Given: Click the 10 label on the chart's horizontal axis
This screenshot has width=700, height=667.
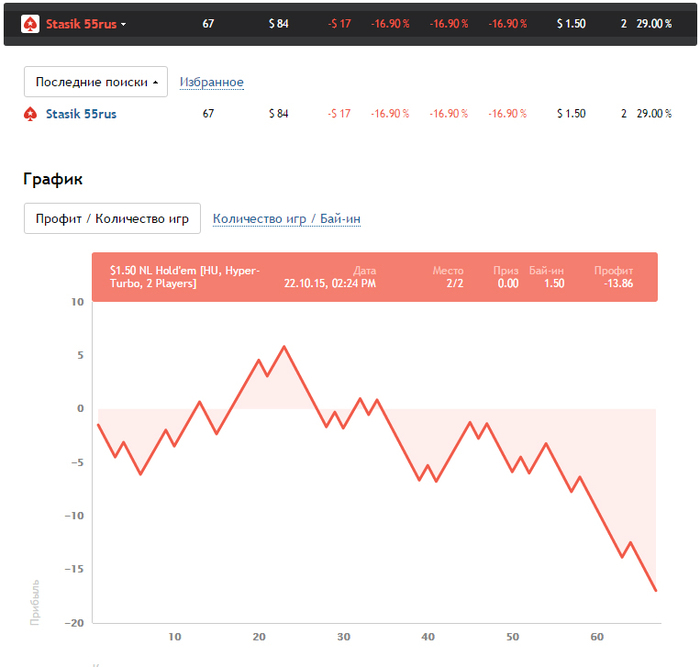Looking at the screenshot, I should point(175,637).
